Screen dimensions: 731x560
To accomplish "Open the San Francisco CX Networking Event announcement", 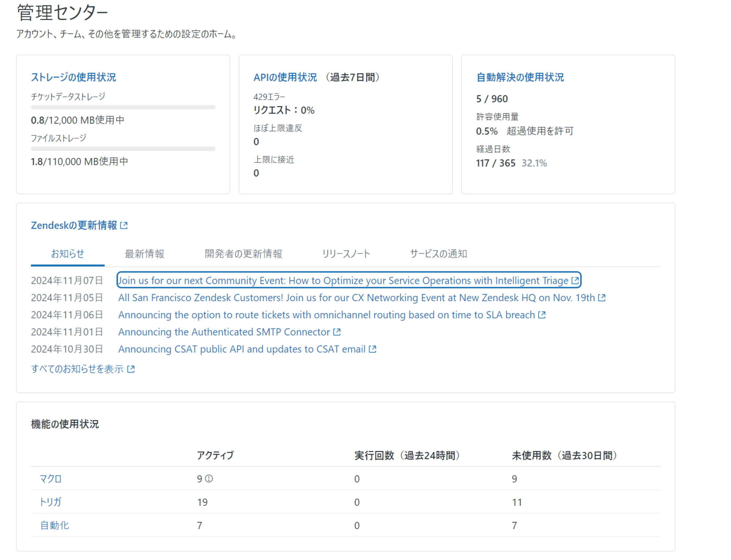I will (357, 298).
